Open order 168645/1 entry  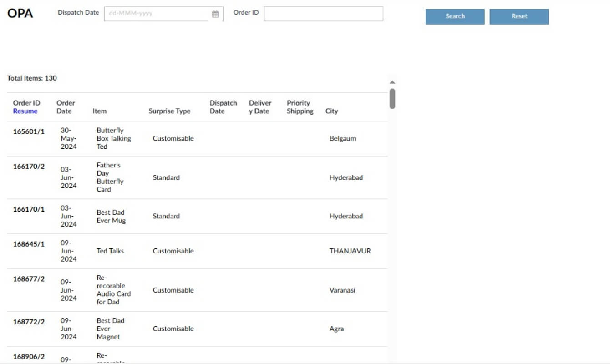coord(29,244)
